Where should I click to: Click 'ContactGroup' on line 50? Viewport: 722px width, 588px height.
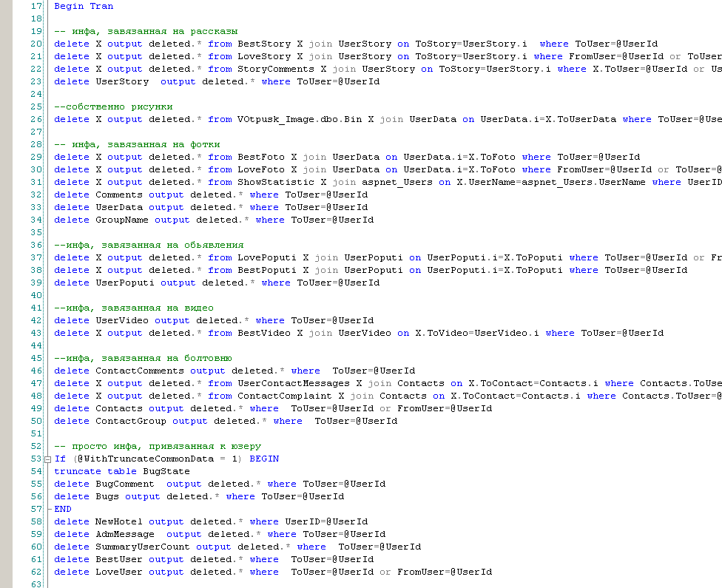[x=131, y=422]
